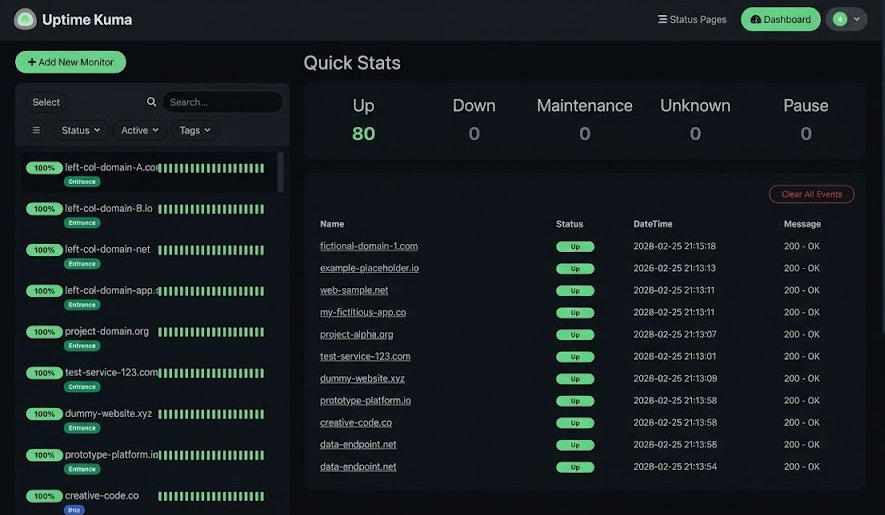Select the left-col-domain-A.com monitor
Image resolution: width=885 pixels, height=515 pixels.
tap(149, 173)
